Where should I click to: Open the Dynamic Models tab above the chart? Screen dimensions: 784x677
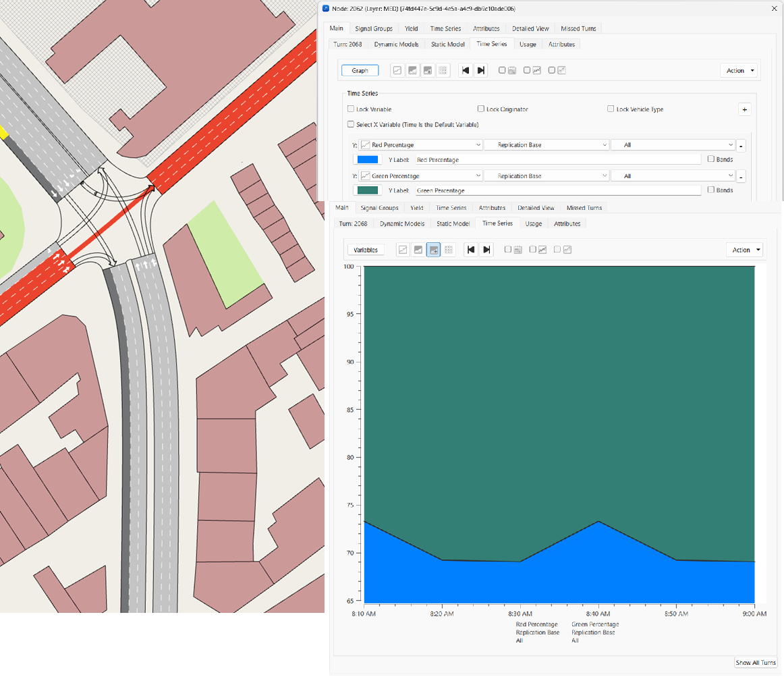click(x=402, y=223)
